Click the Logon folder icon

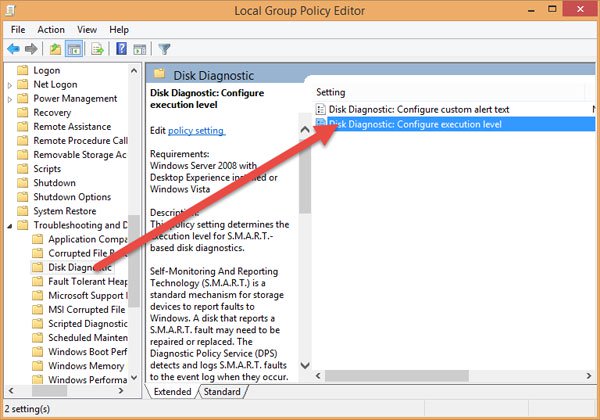coord(23,70)
